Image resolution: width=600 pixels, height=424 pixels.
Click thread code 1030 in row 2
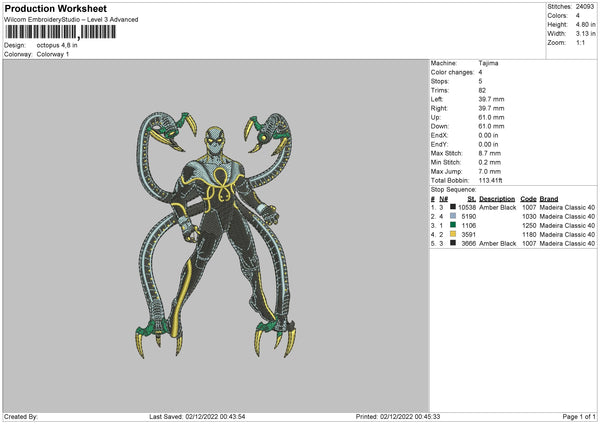(529, 217)
